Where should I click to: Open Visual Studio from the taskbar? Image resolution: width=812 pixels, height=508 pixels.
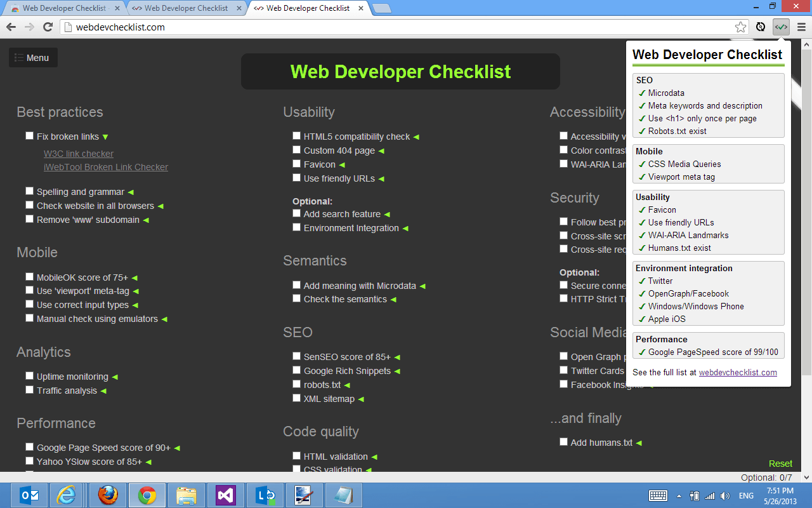coord(225,495)
